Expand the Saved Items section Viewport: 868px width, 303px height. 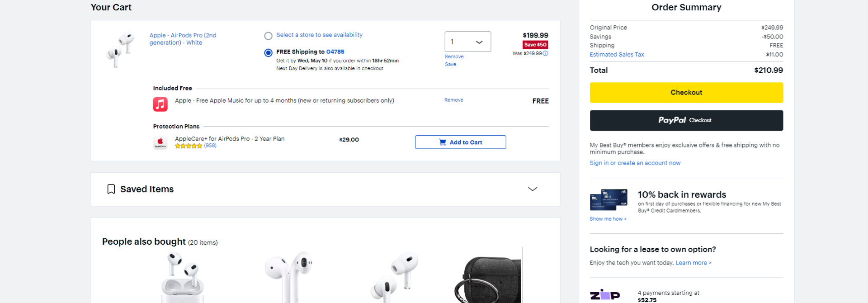click(x=533, y=189)
